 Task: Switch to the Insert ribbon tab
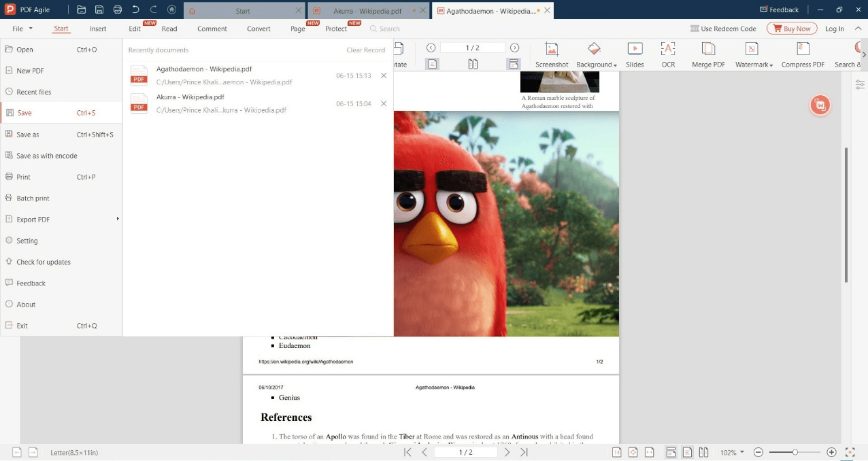[98, 29]
